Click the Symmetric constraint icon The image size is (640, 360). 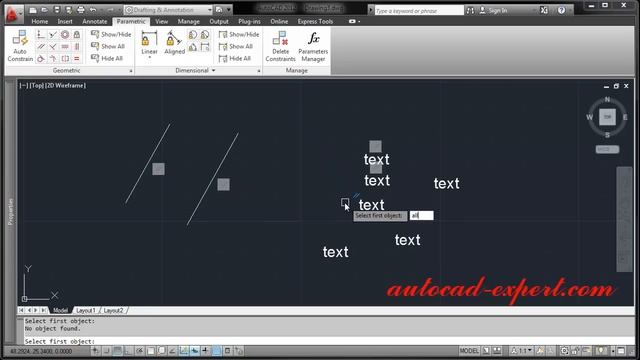65,59
